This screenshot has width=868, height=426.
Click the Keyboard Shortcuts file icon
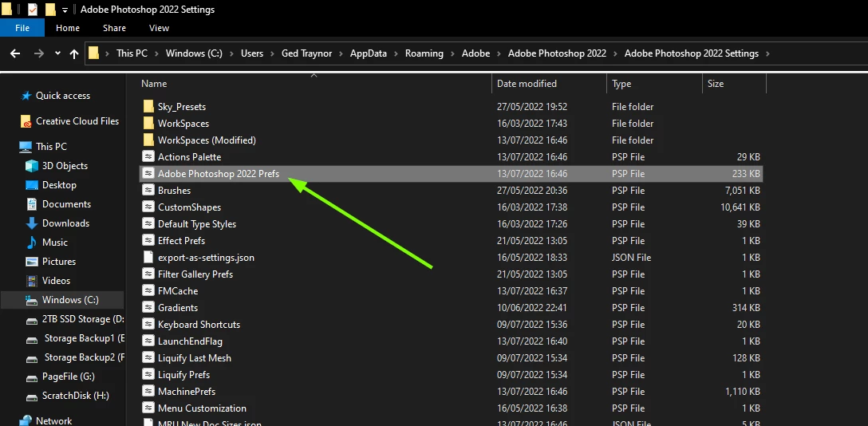(x=148, y=324)
